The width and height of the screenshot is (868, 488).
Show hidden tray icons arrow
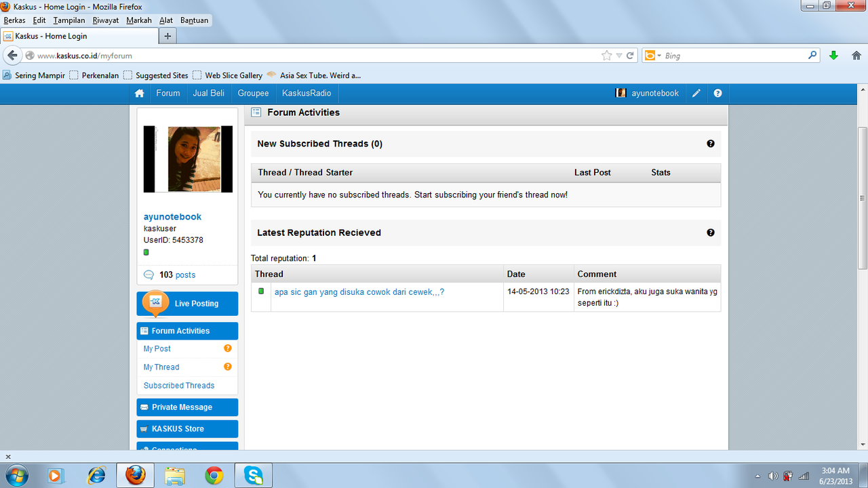click(x=757, y=476)
